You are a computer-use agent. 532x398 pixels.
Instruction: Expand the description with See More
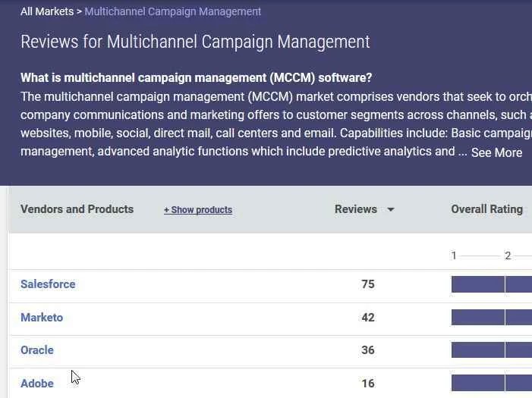coord(496,152)
